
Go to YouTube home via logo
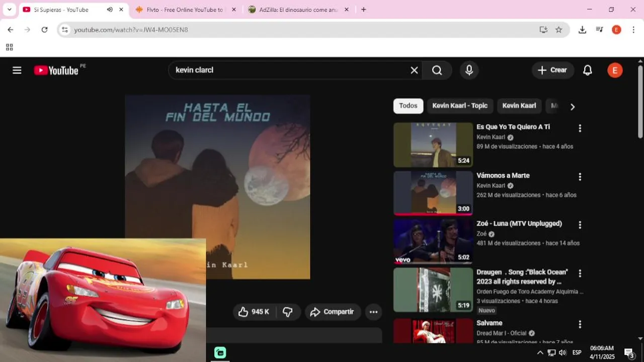(56, 70)
